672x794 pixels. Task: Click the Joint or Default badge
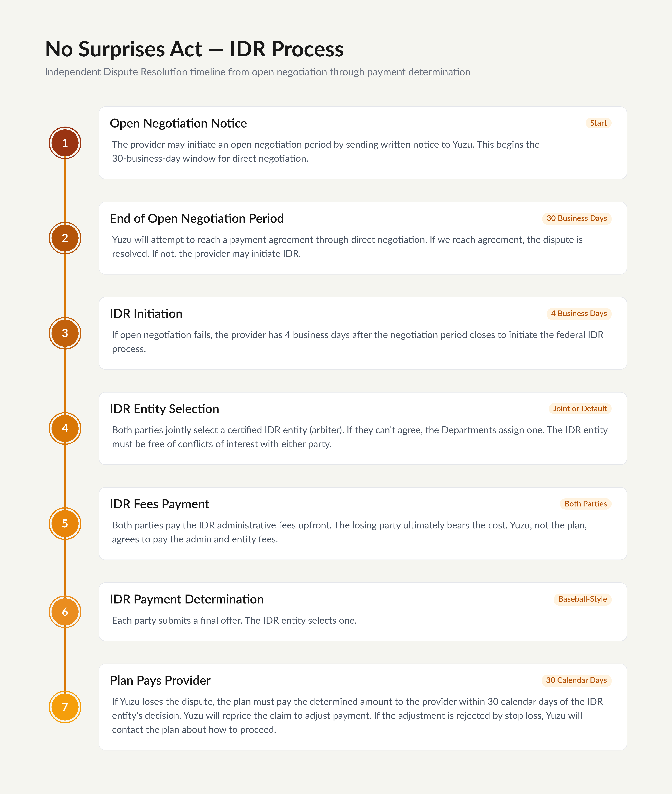pyautogui.click(x=580, y=409)
